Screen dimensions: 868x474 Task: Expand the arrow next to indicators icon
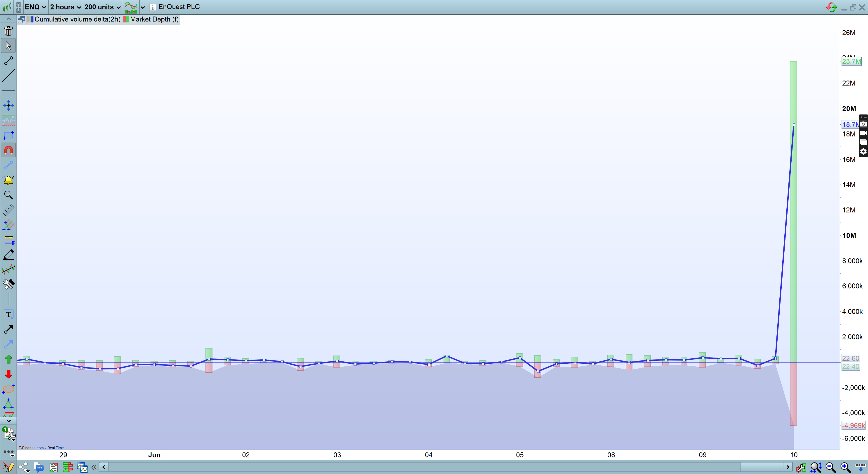143,7
